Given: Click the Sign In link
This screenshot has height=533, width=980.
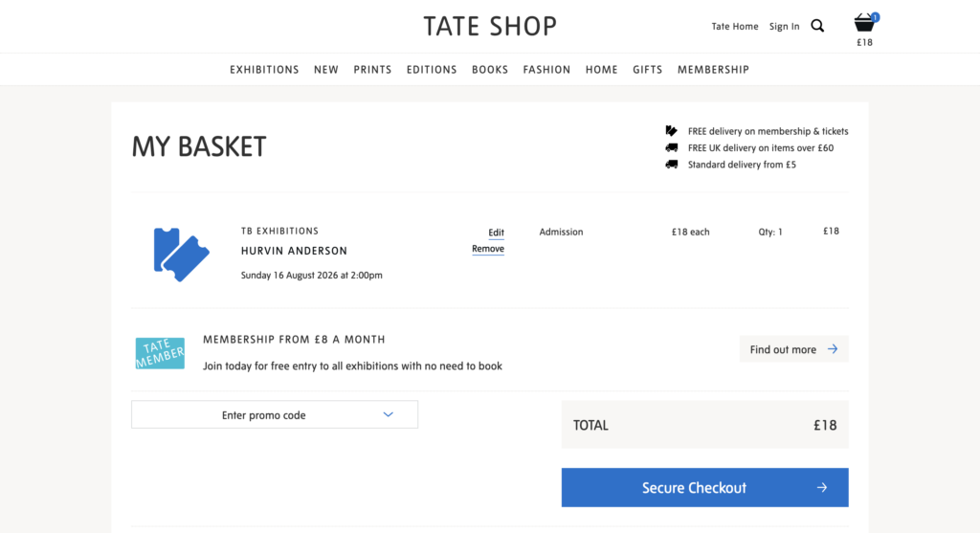Looking at the screenshot, I should click(x=785, y=26).
